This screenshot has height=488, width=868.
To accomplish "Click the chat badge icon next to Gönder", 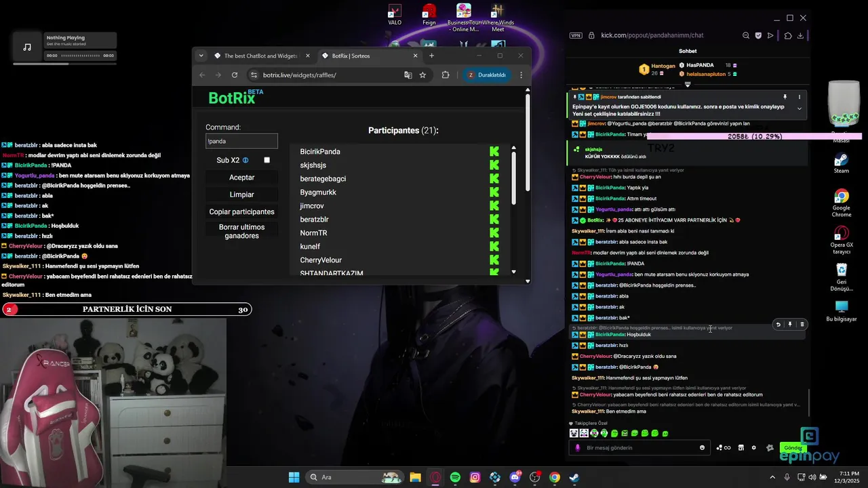I will [x=770, y=447].
